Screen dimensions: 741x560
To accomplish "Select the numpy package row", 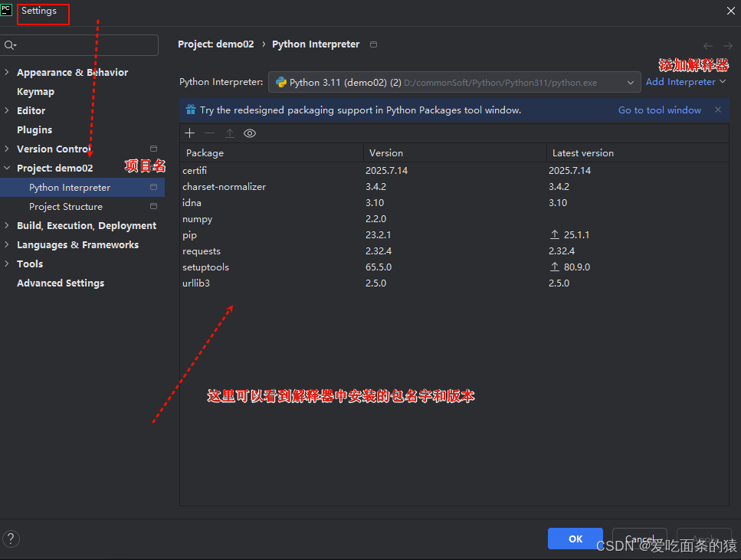I will click(x=454, y=218).
